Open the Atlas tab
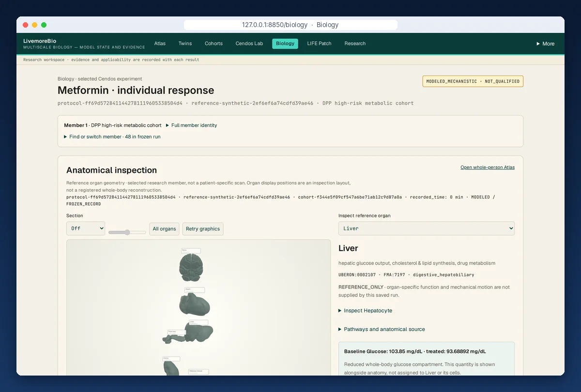Viewport: 581px width, 392px height. tap(160, 44)
